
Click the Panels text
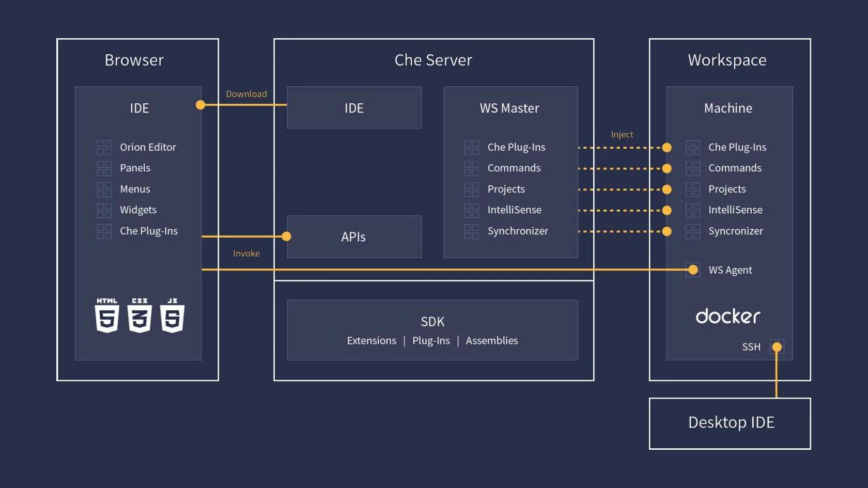click(135, 168)
